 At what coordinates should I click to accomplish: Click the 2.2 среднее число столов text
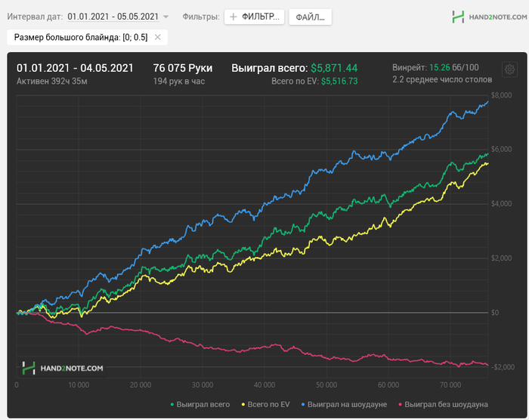click(442, 79)
